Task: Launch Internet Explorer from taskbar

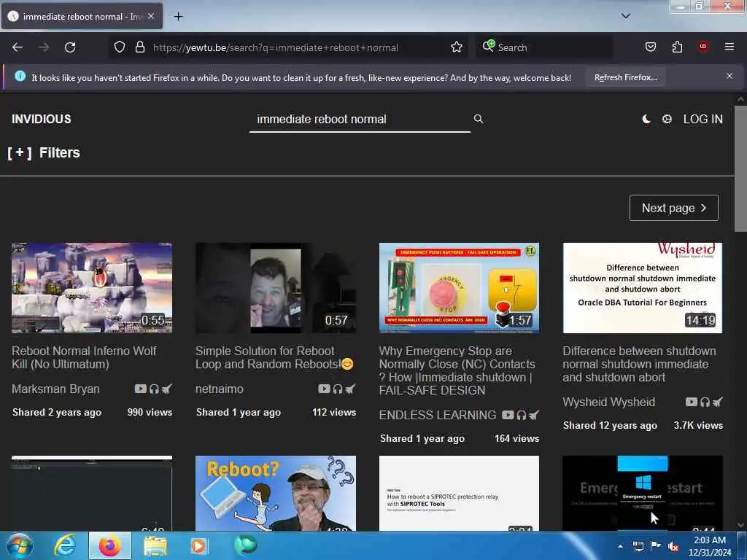Action: [x=65, y=545]
